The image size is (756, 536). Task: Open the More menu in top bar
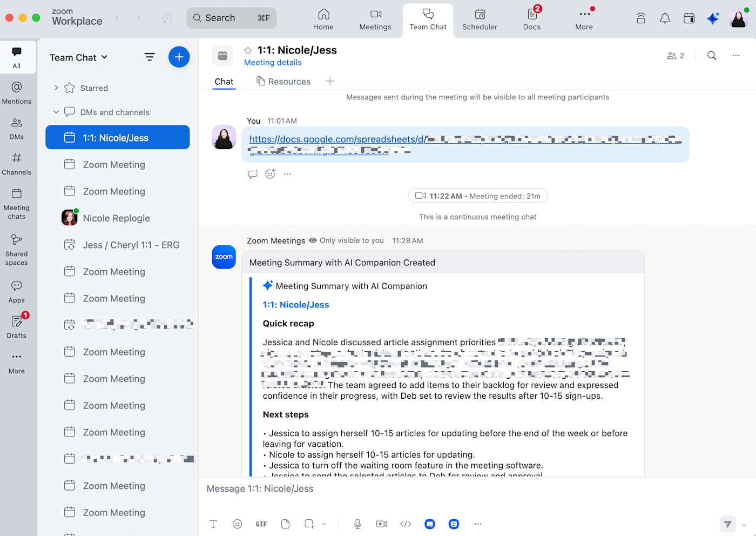coord(584,20)
